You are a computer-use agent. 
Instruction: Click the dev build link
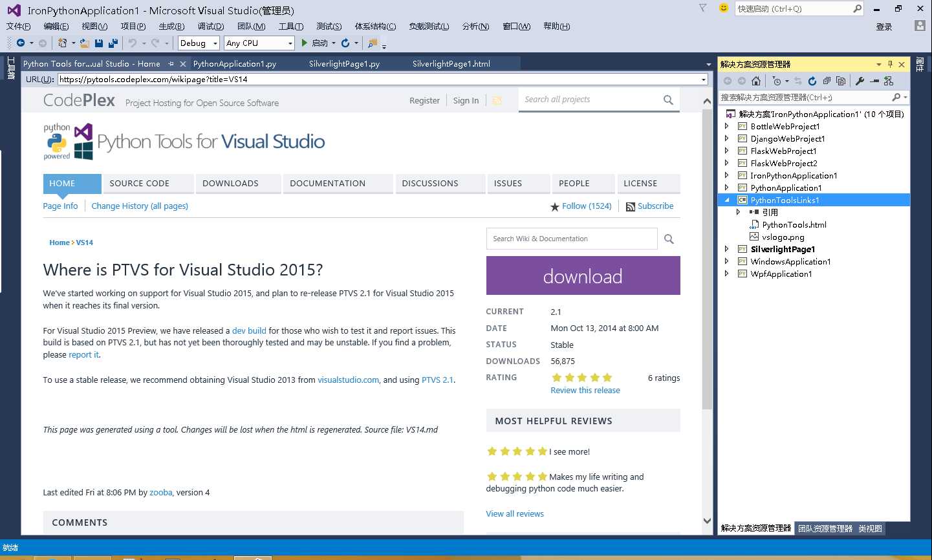[249, 330]
